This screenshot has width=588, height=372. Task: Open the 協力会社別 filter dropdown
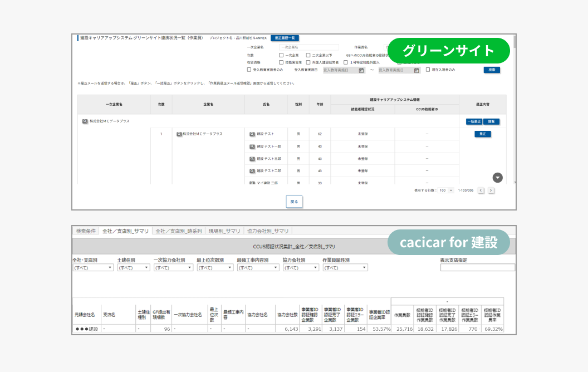(x=301, y=268)
